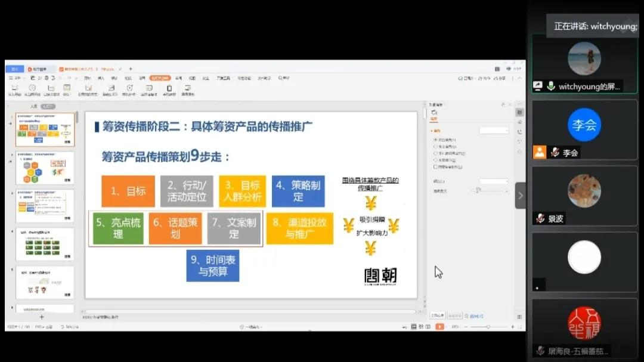The image size is (644, 362).
Task: Click the paint bucket fill icon in pane
Action: (x=434, y=113)
